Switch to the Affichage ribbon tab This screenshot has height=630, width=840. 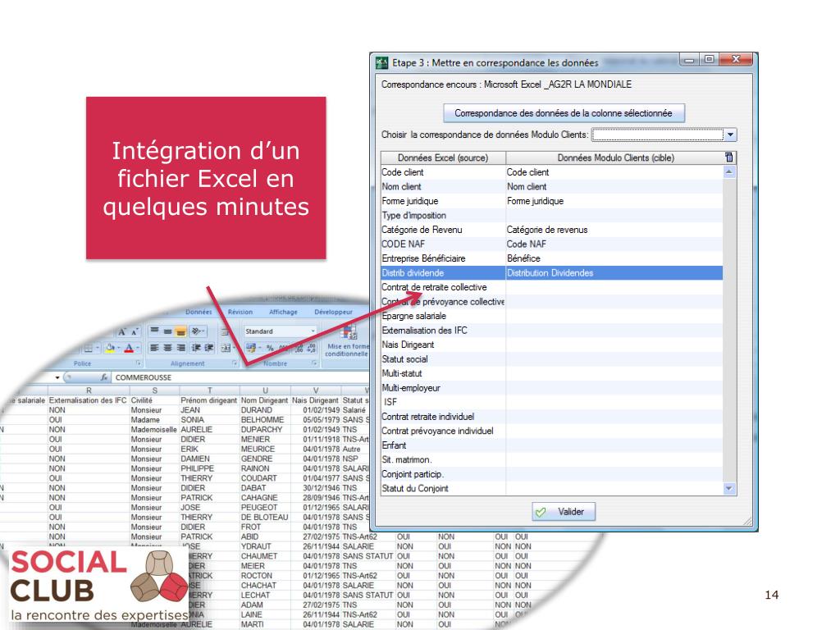pyautogui.click(x=283, y=312)
